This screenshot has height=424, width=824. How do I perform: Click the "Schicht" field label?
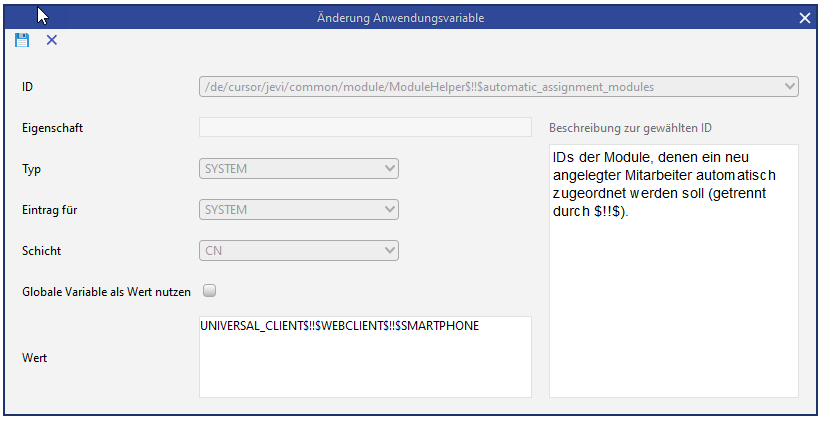[39, 251]
